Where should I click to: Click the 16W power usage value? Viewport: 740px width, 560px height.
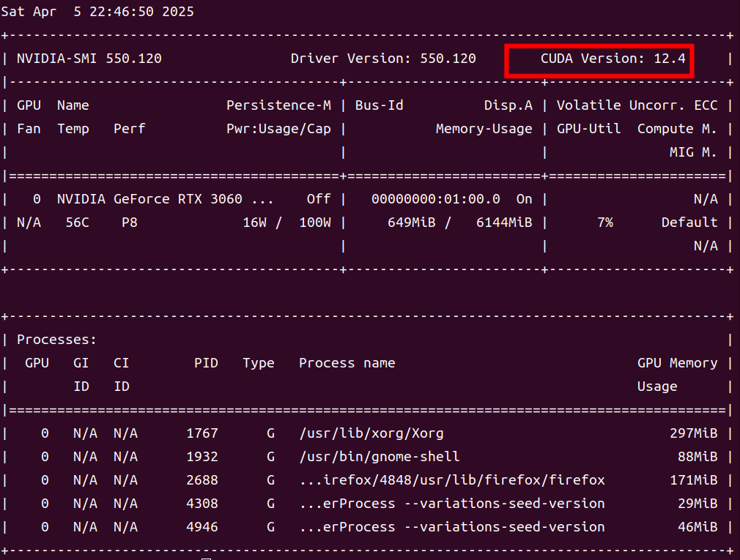(x=254, y=223)
